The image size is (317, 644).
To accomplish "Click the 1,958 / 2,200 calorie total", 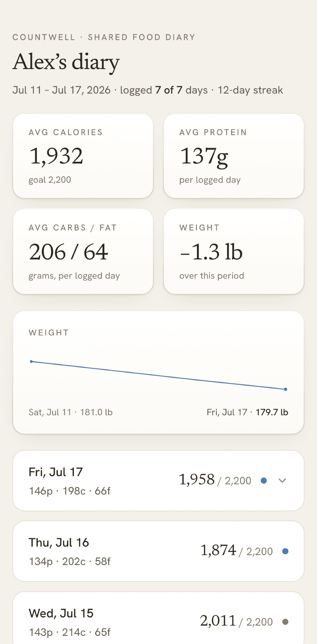I will (x=215, y=480).
